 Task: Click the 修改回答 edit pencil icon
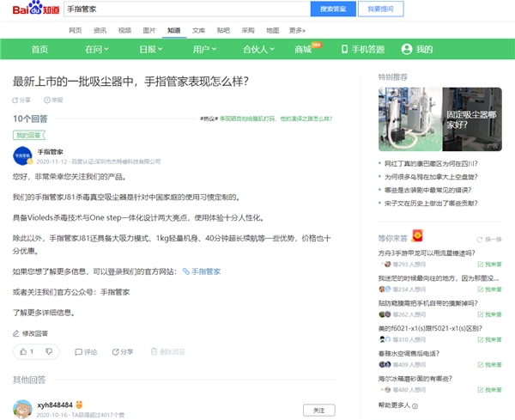click(15, 333)
